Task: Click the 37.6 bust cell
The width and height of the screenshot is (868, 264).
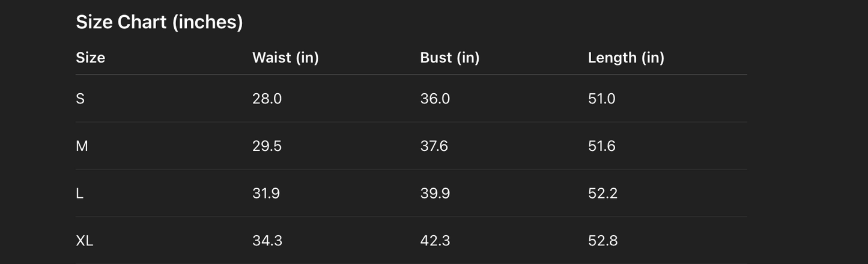Action: [x=434, y=146]
